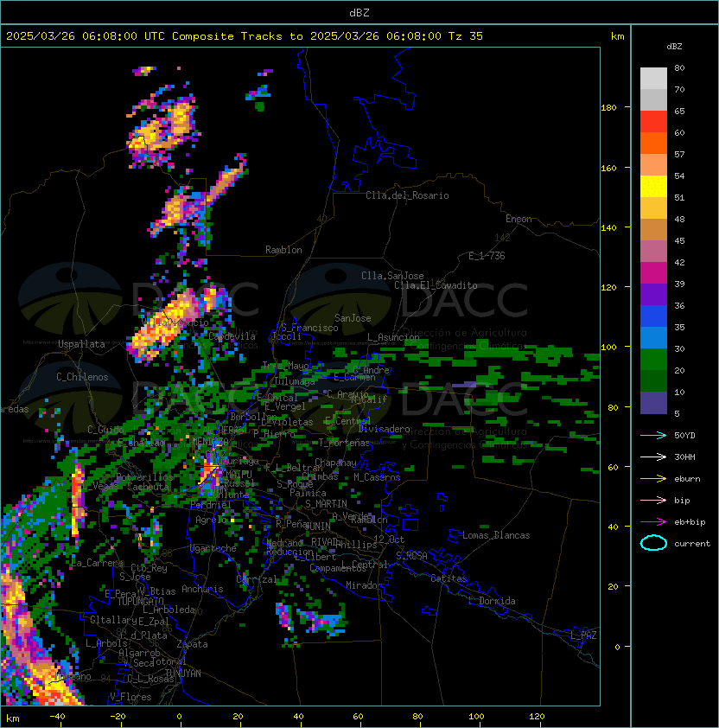
Task: Click the 'C_Chilenos' place label
Action: click(82, 377)
